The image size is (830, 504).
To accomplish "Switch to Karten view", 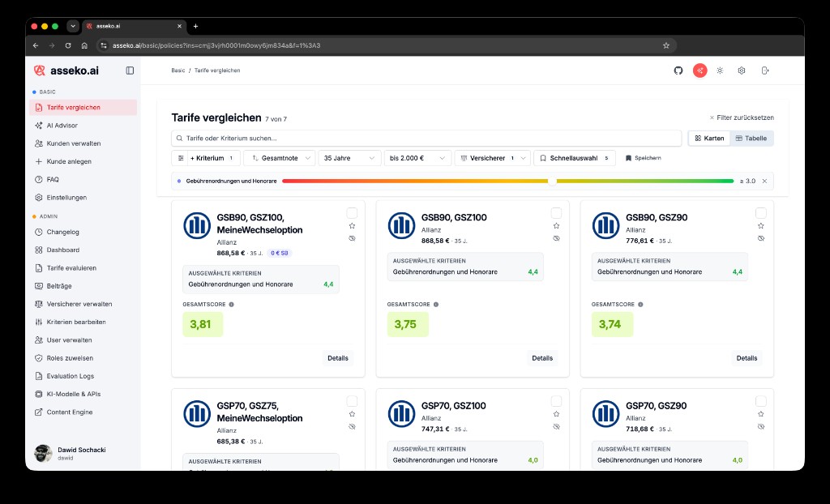I will point(709,139).
